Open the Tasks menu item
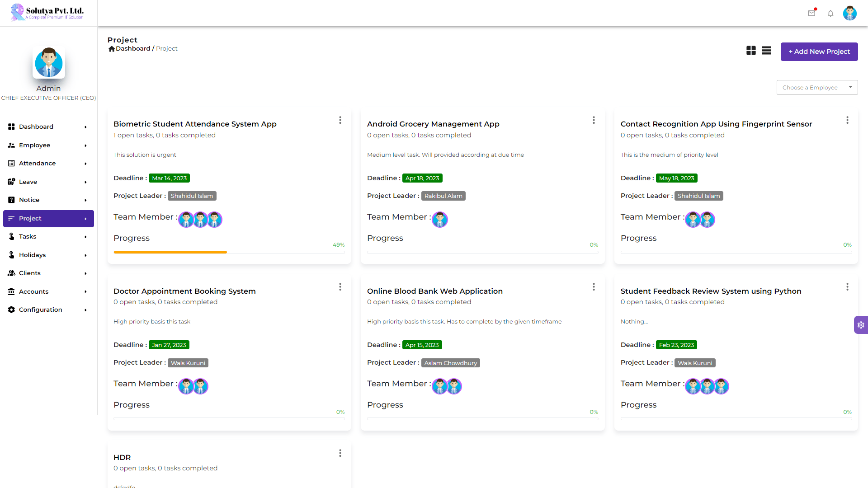 pyautogui.click(x=48, y=236)
